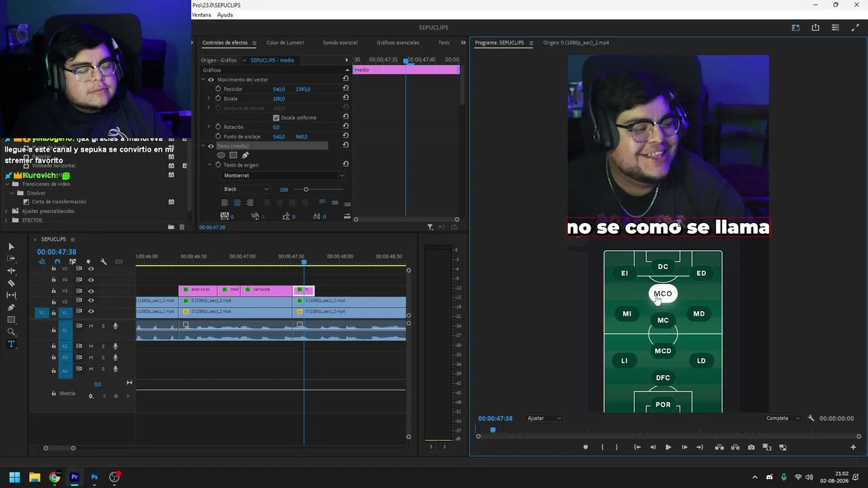This screenshot has height=488, width=868.
Task: Uncheck the Escala uniforme checkbox
Action: click(276, 117)
